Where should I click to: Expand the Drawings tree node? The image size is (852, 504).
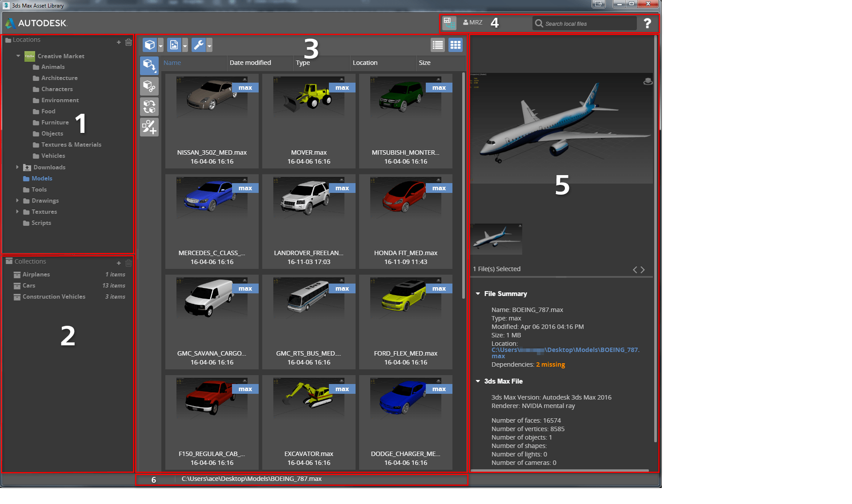pos(17,200)
